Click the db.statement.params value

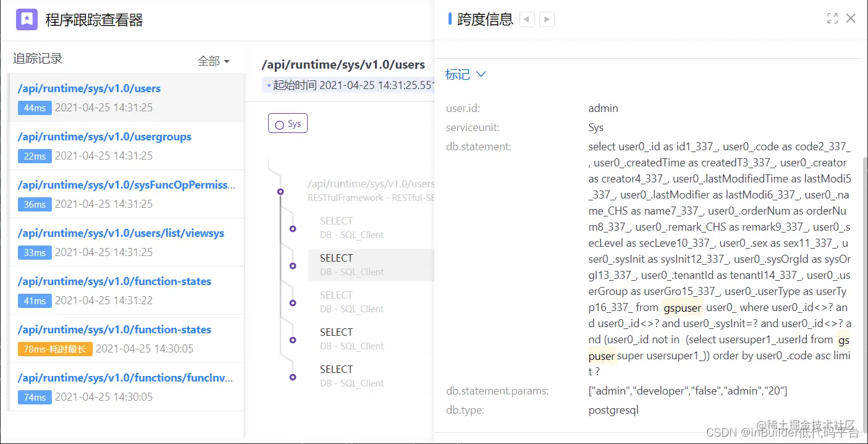click(x=688, y=391)
